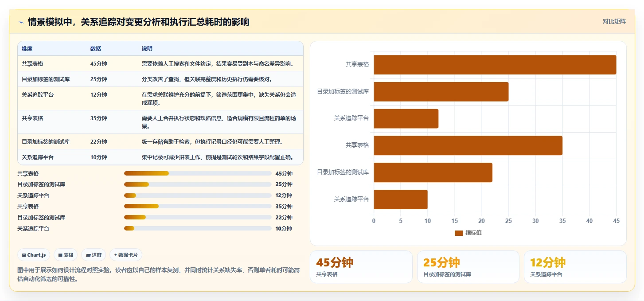Click the 12分钟 progress bar
The image size is (644, 301).
coord(198,195)
